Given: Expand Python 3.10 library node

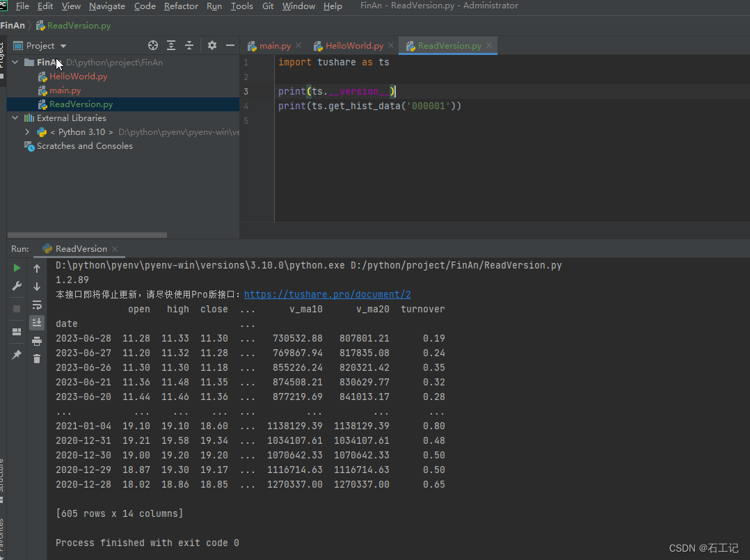Looking at the screenshot, I should (x=27, y=132).
